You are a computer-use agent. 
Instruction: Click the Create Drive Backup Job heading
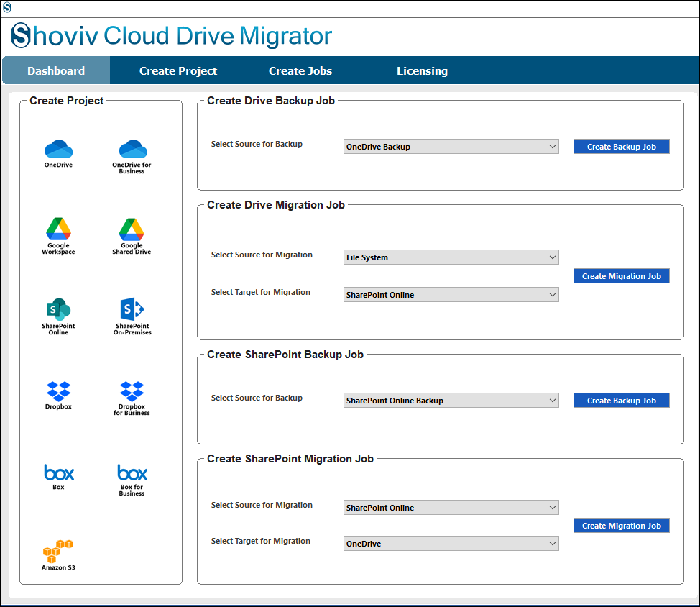271,101
